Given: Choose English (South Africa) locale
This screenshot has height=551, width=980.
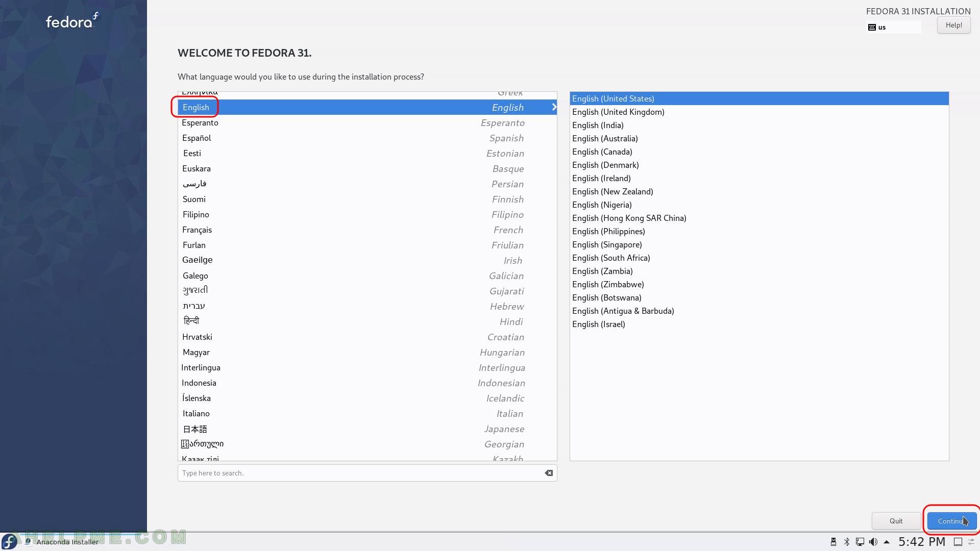Looking at the screenshot, I should [x=759, y=258].
